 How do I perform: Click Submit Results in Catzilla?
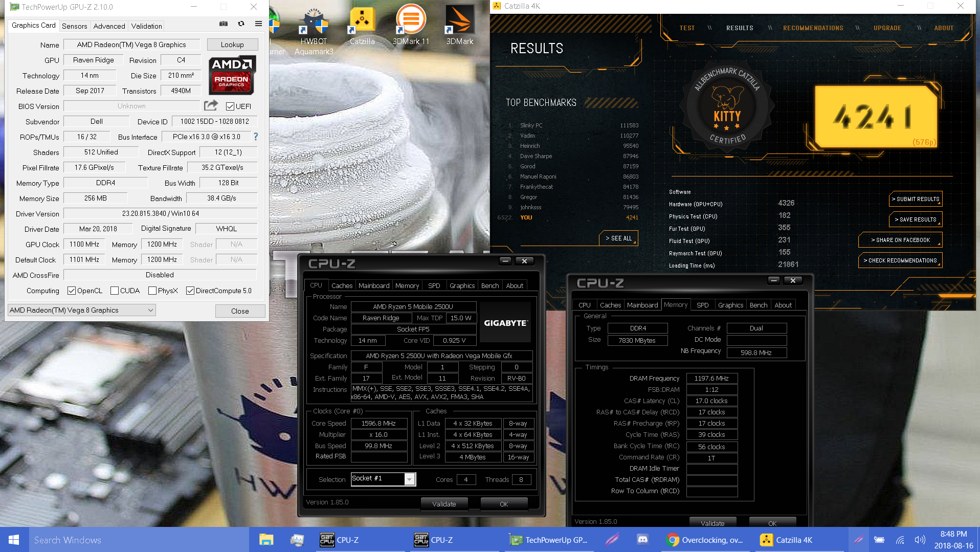tap(916, 199)
